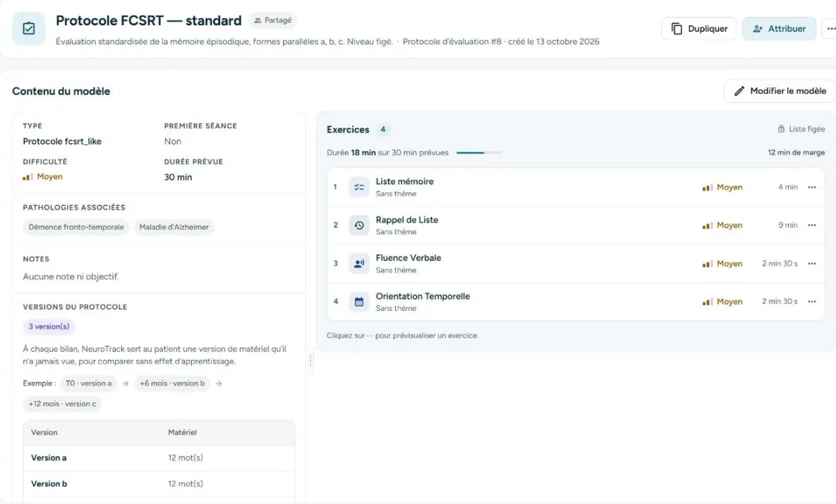
Task: Click the Partagé shared badge
Action: click(273, 20)
